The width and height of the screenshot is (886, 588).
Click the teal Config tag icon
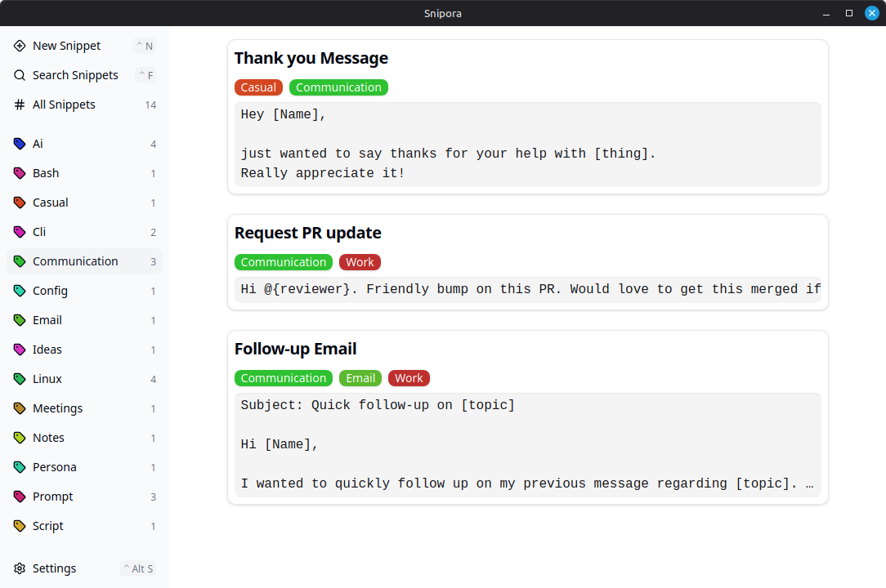pyautogui.click(x=20, y=291)
